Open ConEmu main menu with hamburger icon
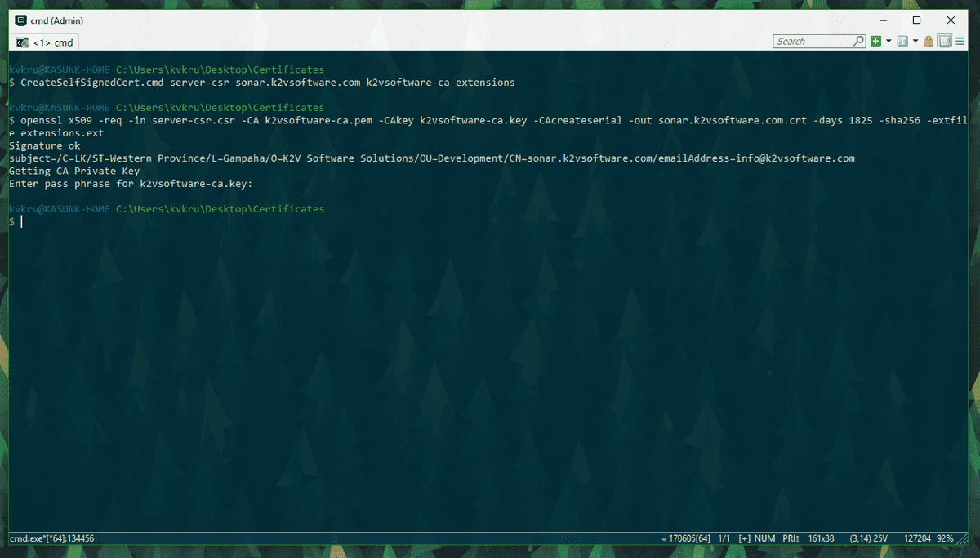 tap(961, 40)
